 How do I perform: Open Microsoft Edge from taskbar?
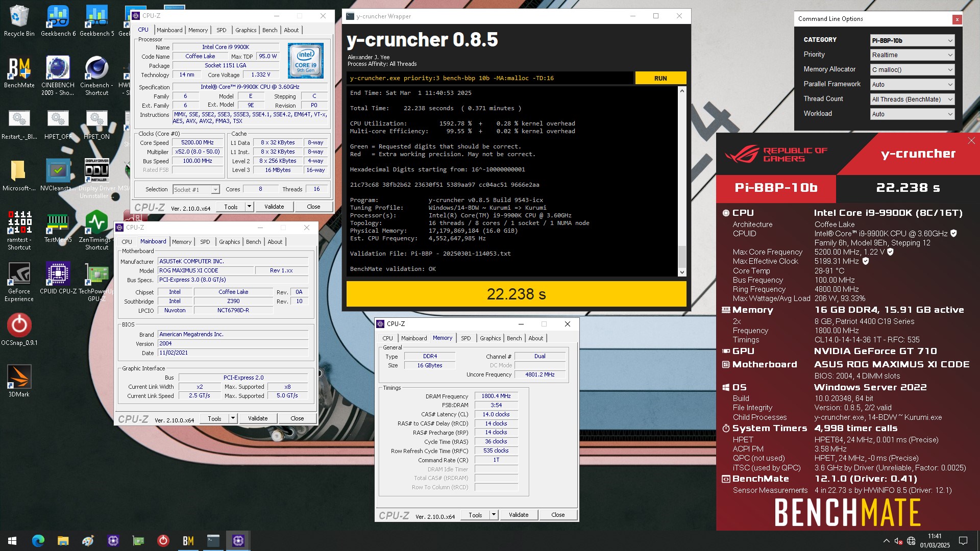[x=38, y=541]
